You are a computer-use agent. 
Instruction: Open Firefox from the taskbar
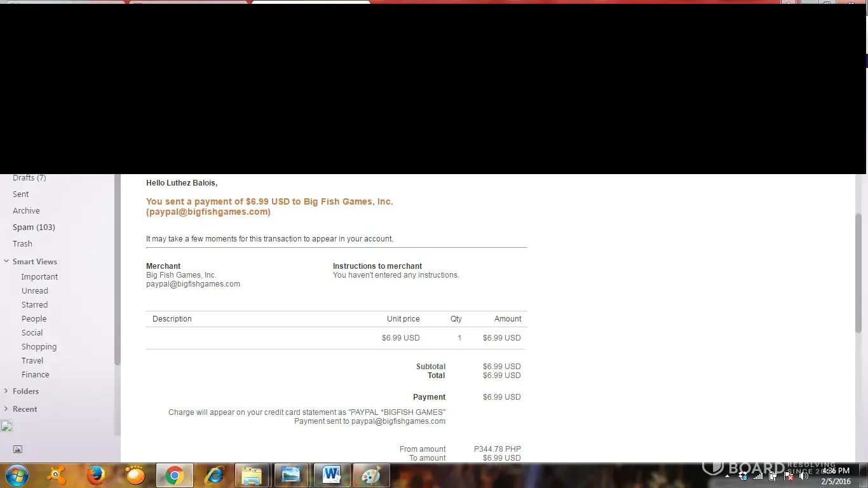[x=96, y=475]
